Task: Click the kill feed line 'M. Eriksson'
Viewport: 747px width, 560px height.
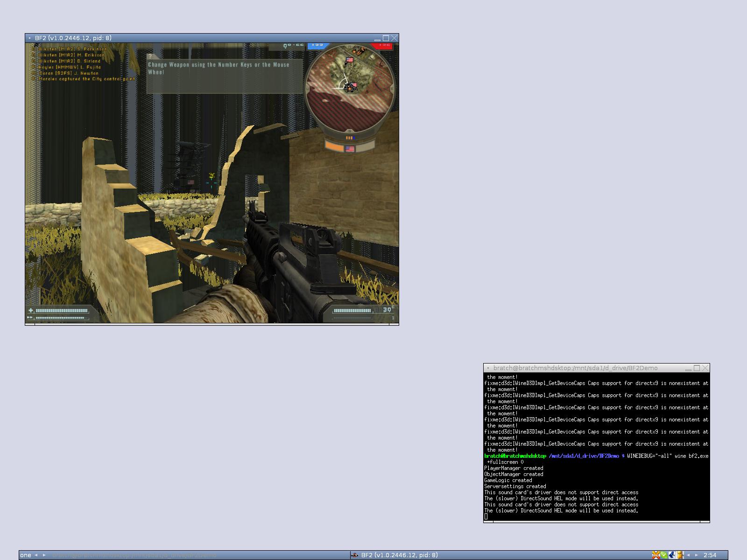Action: tap(68, 55)
